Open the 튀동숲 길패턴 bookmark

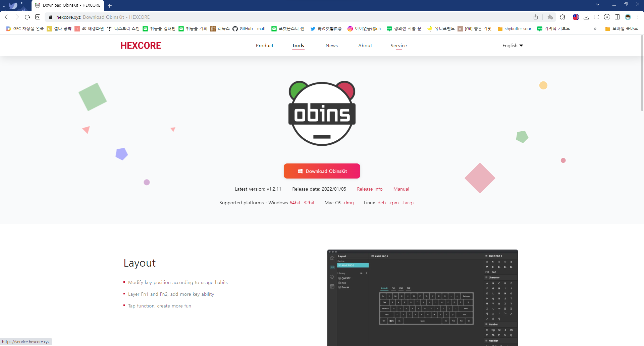(159, 29)
